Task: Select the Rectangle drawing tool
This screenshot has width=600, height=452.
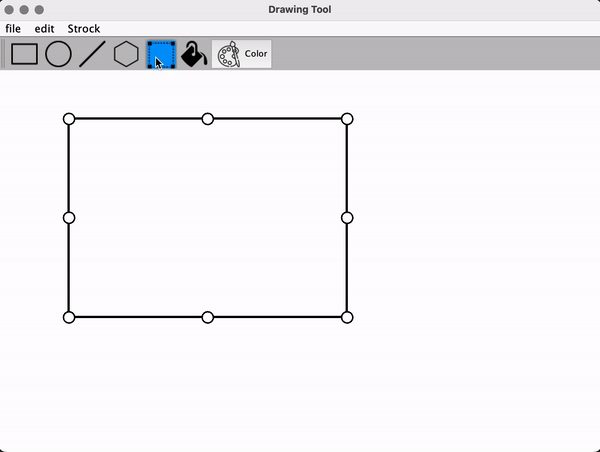Action: pos(24,54)
